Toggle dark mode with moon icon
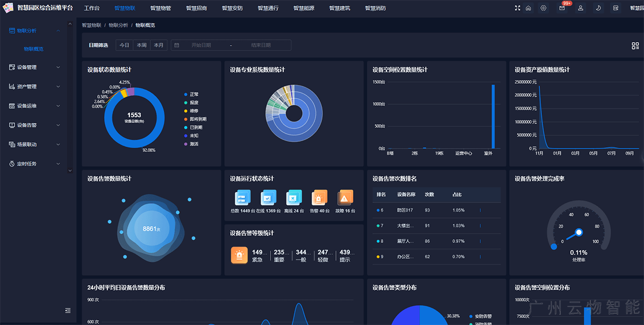Viewport: 644px width, 325px height. 598,8
